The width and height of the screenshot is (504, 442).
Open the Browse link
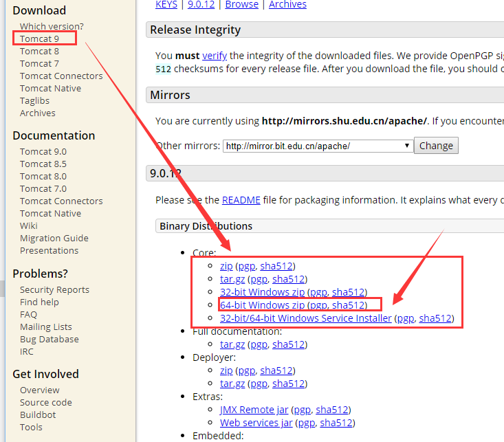tap(242, 5)
